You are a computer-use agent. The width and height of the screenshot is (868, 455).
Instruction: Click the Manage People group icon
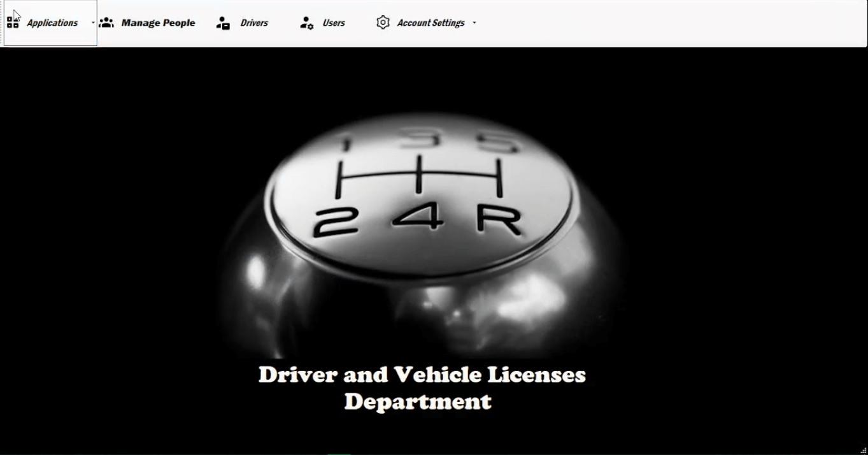(106, 23)
